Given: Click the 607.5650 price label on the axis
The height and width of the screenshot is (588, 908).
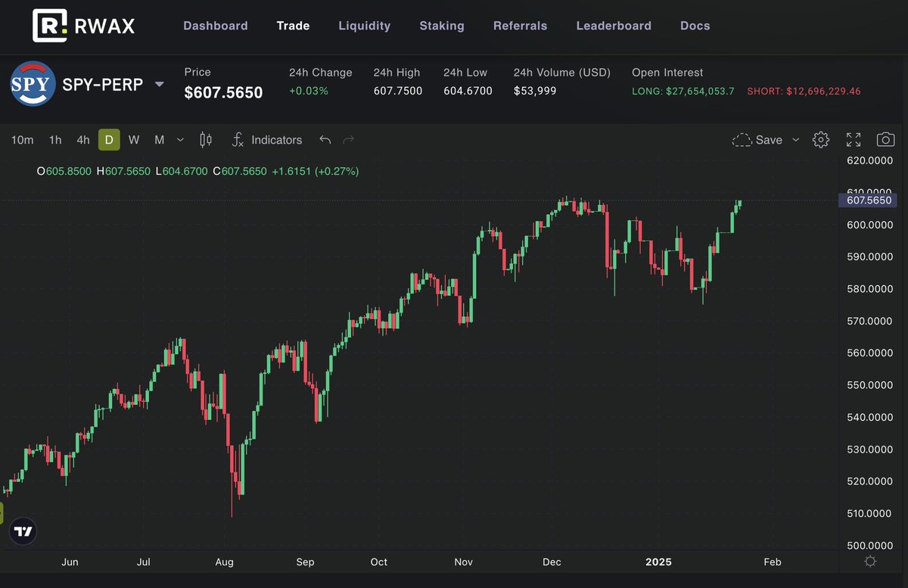Looking at the screenshot, I should coord(869,200).
